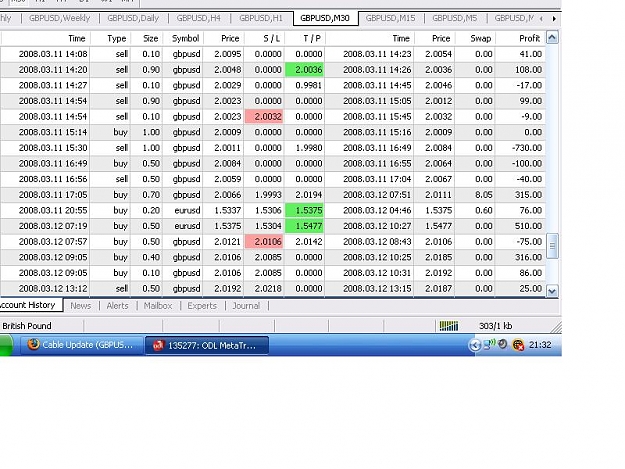Screen dimensions: 625x469
Task: Click the round grey tray icon
Action: tap(503, 344)
